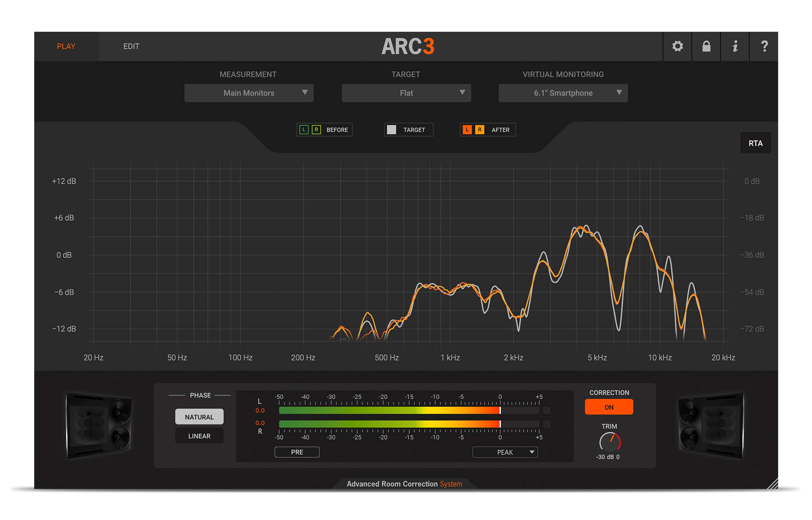Click the L channel level meter bar
The image size is (812, 520).
pos(409,410)
